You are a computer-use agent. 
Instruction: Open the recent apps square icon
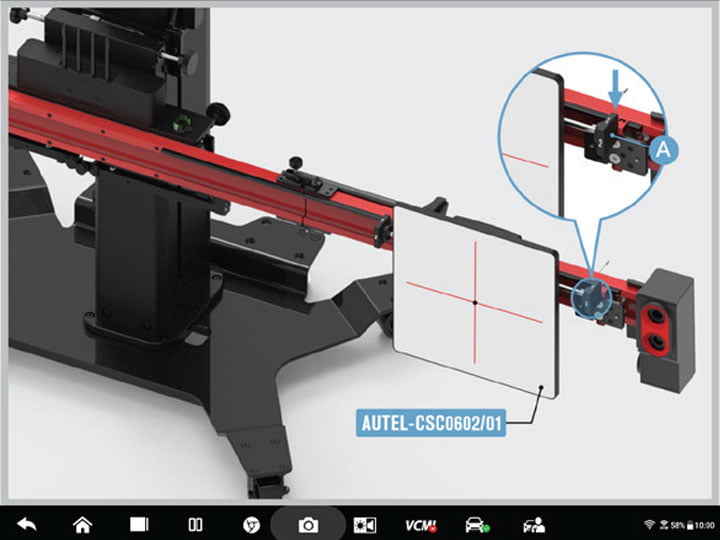(139, 524)
